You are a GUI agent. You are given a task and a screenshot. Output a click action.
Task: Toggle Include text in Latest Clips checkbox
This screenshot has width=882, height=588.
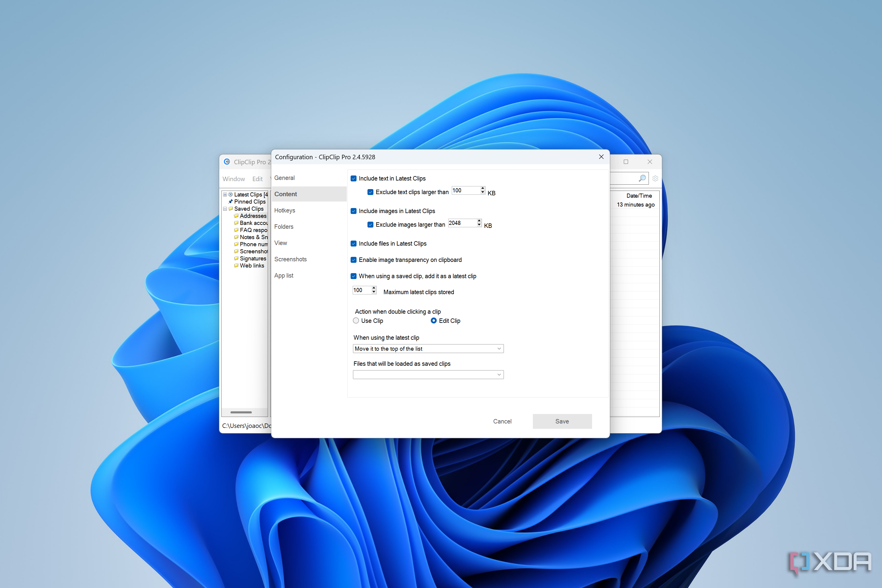pyautogui.click(x=354, y=178)
